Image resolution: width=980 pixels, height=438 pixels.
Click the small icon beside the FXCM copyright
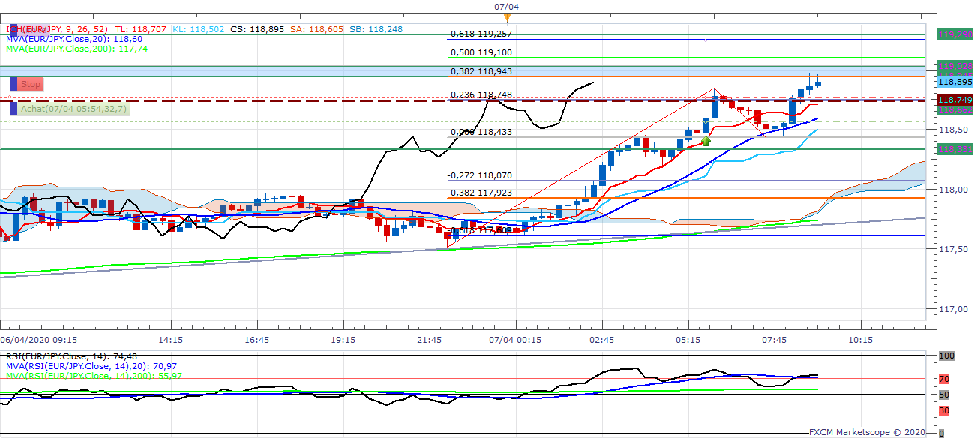943,432
